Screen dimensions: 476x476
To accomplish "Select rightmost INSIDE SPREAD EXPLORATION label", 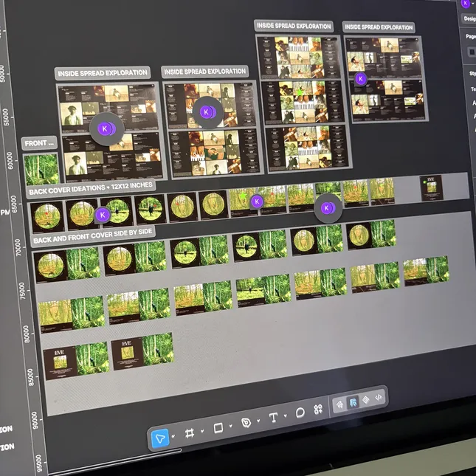I will 379,27.
